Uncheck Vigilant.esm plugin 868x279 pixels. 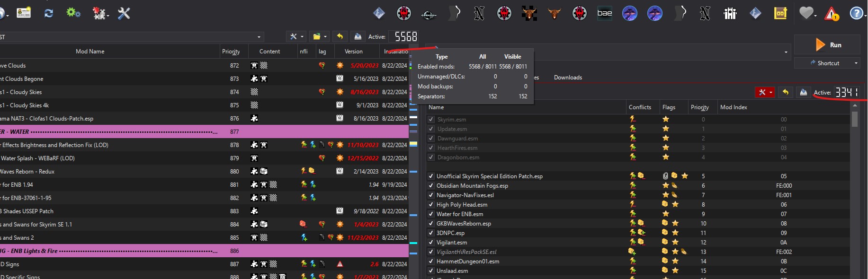pyautogui.click(x=431, y=242)
